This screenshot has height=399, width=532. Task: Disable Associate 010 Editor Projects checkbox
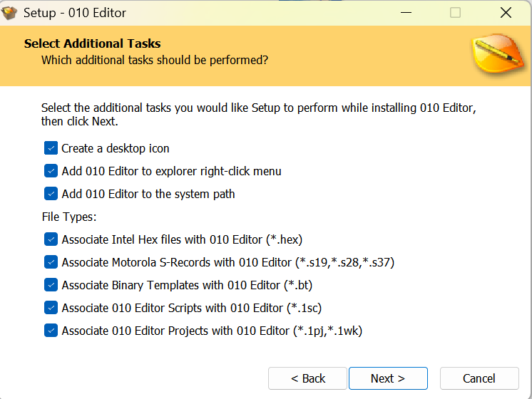pyautogui.click(x=51, y=330)
